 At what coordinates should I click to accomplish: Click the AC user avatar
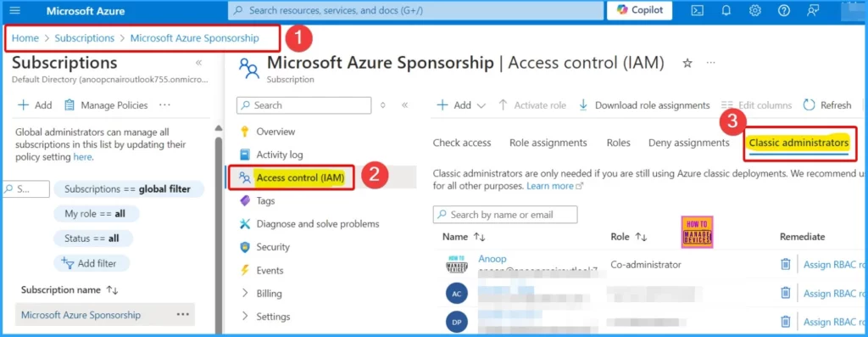[457, 293]
